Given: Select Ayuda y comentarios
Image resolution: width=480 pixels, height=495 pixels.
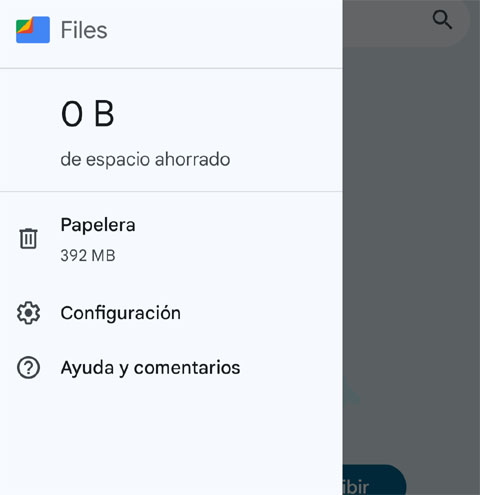Looking at the screenshot, I should pyautogui.click(x=171, y=368).
